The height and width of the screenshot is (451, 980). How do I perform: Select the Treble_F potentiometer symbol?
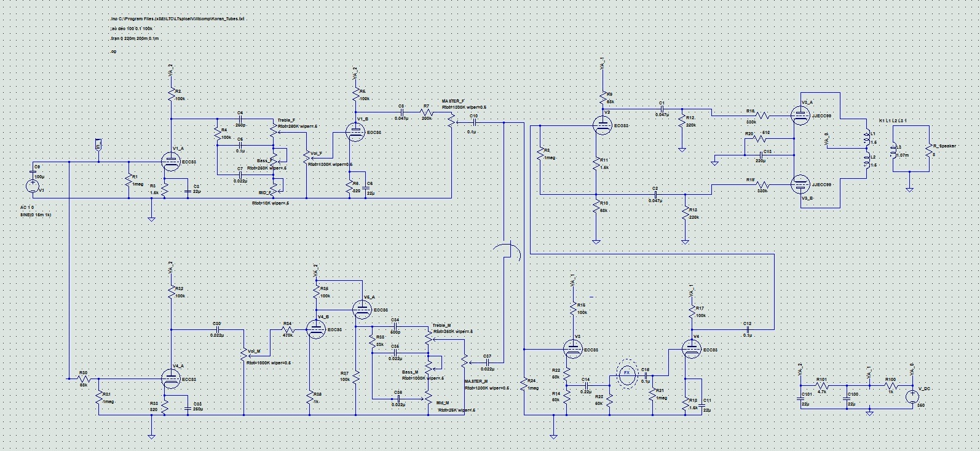point(274,130)
